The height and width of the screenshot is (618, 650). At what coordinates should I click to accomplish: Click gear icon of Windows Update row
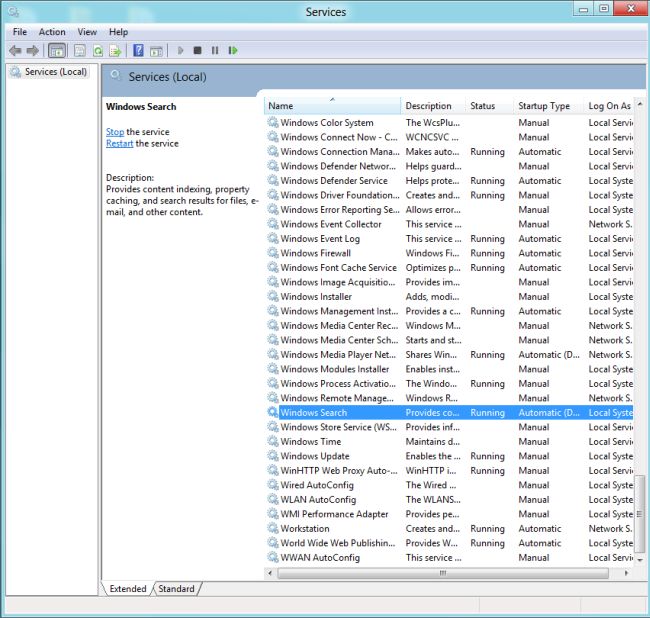273,456
